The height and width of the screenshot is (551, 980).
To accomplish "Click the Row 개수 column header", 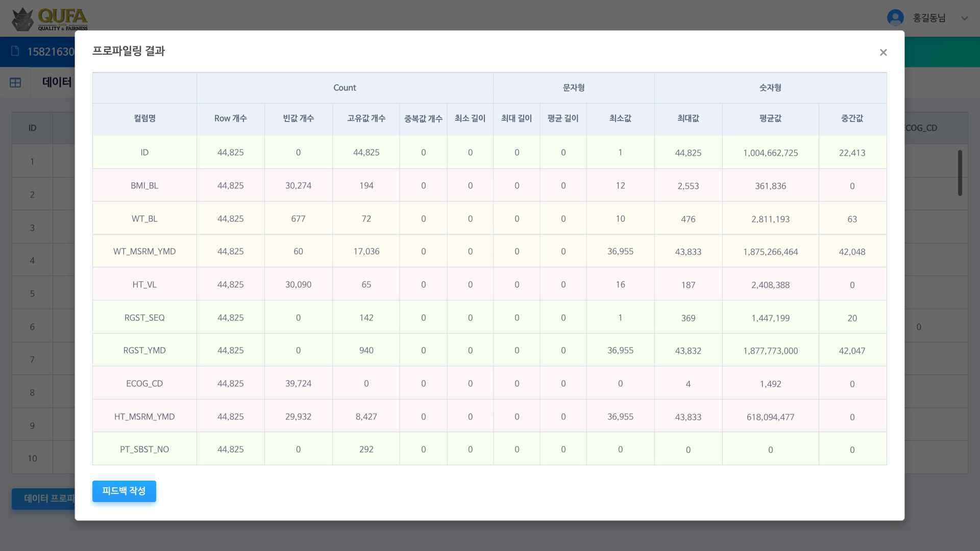I will click(x=230, y=118).
